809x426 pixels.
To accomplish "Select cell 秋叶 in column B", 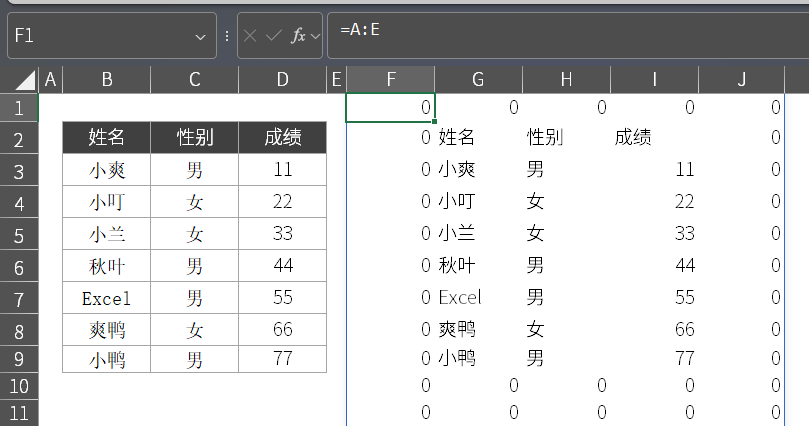I will 107,266.
